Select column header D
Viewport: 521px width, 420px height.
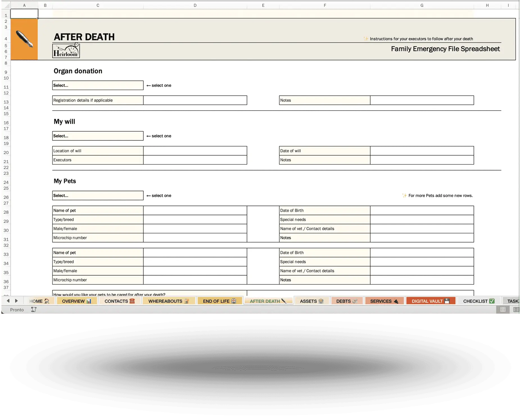195,5
